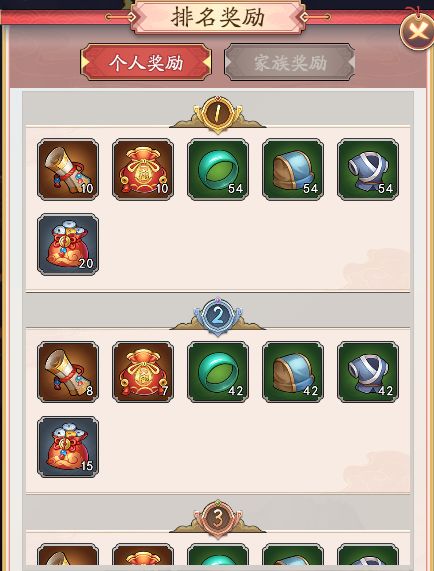This screenshot has width=434, height=571.
Task: Select rank 1 red lucky bag with 10
Action: point(143,169)
